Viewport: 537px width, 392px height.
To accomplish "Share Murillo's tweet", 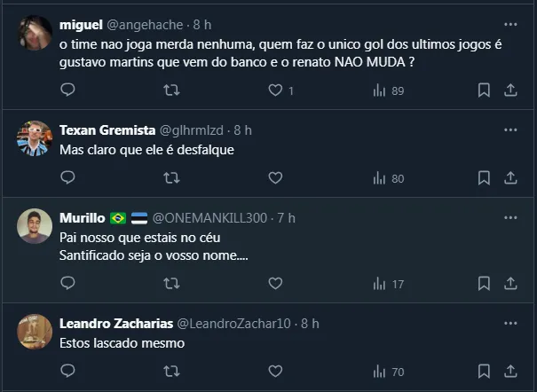I will tap(510, 284).
